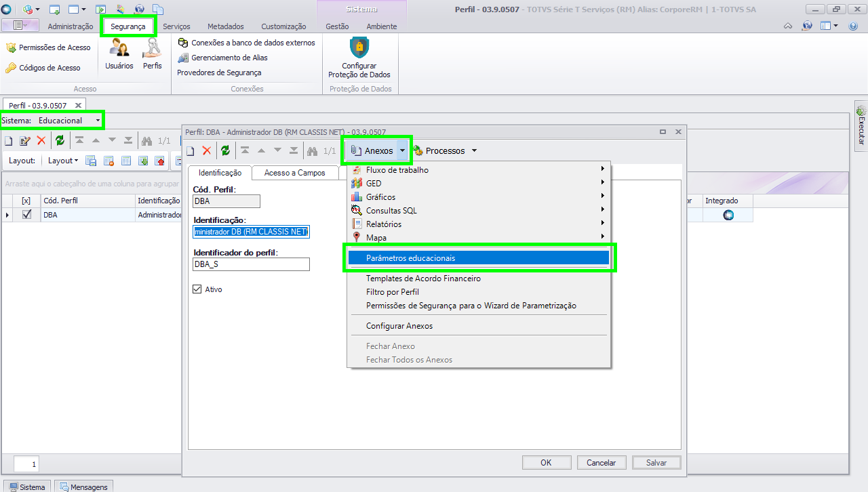Click the binoculars icon in Perfil dialog

click(x=312, y=150)
